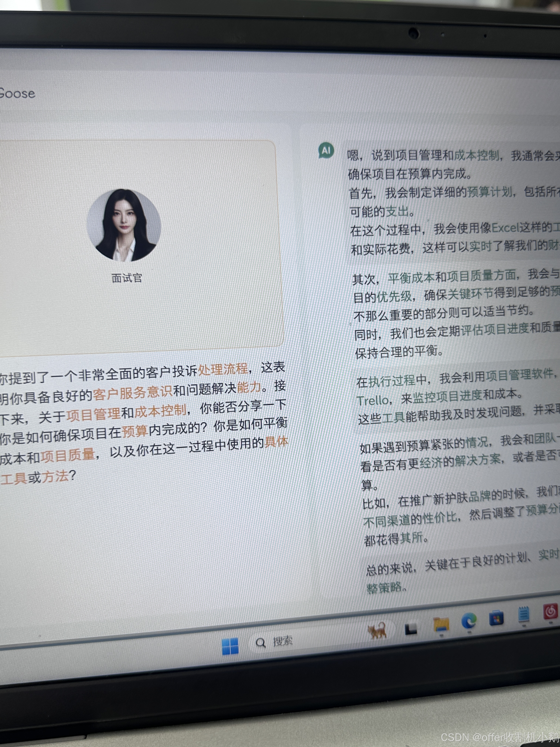
Task: Click the interviewer portrait photo
Action: (124, 225)
